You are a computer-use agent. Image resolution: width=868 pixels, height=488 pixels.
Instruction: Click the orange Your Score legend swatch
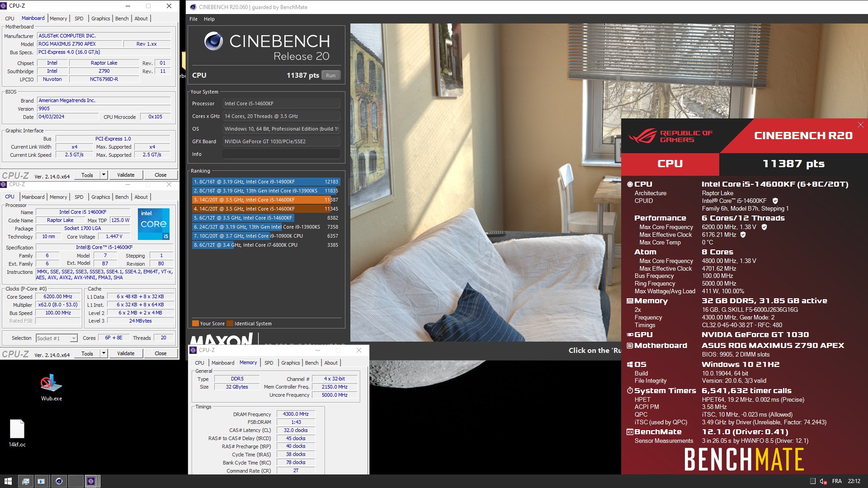(x=195, y=324)
